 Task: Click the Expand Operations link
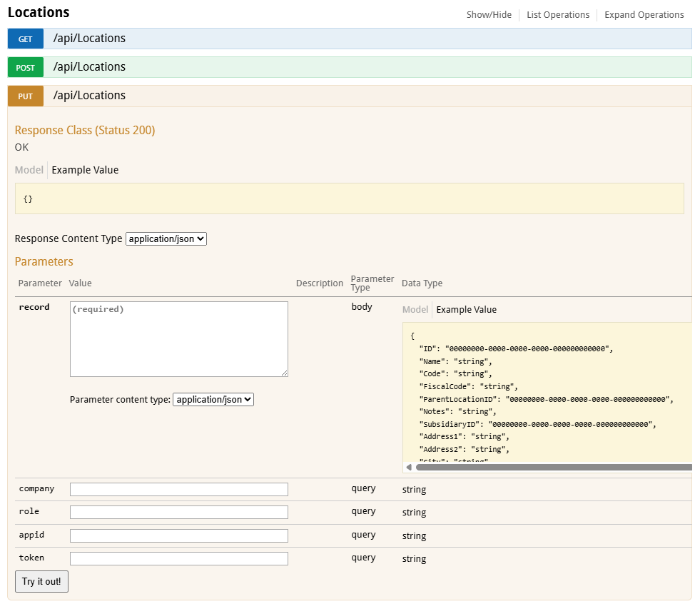644,14
